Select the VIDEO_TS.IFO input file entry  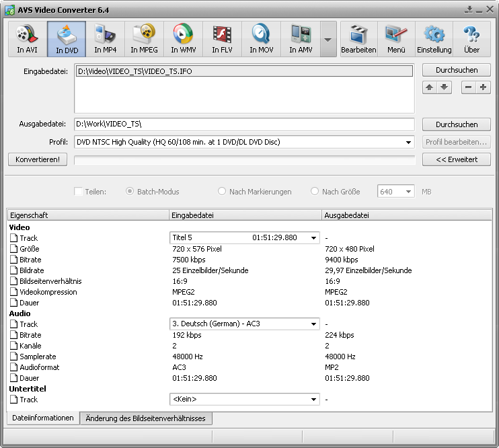[244, 71]
